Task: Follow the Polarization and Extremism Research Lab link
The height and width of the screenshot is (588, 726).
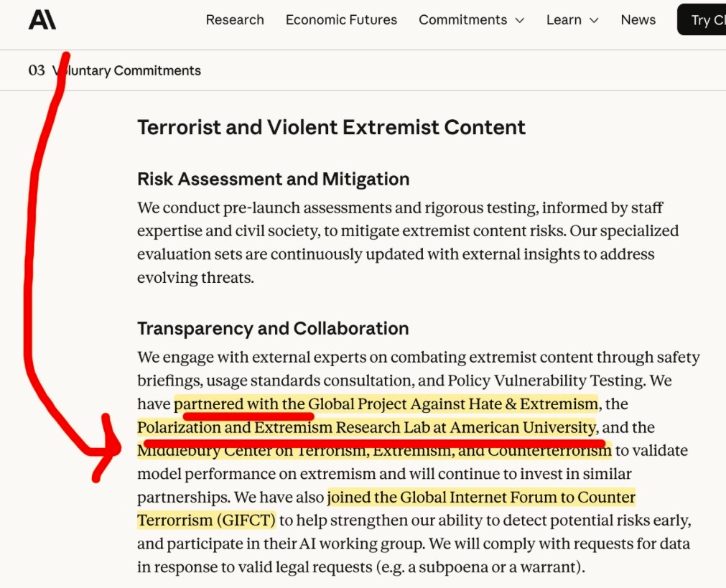Action: pyautogui.click(x=367, y=427)
